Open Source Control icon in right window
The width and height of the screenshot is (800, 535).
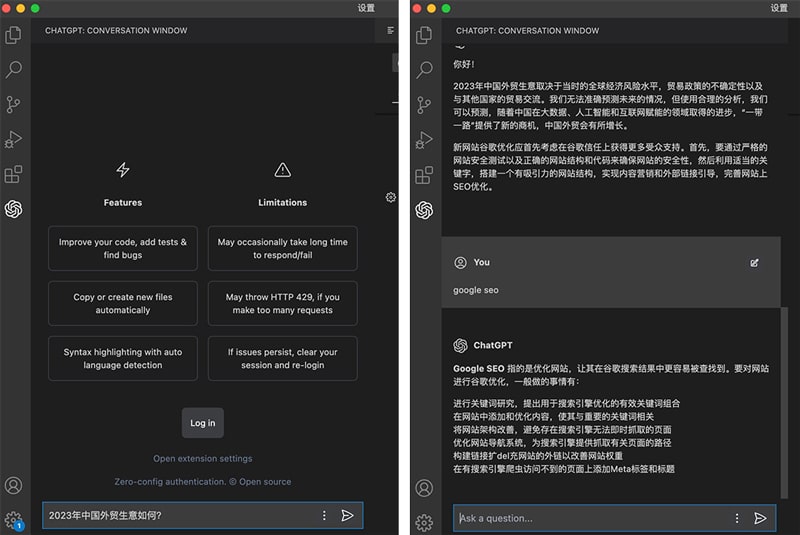[x=424, y=105]
